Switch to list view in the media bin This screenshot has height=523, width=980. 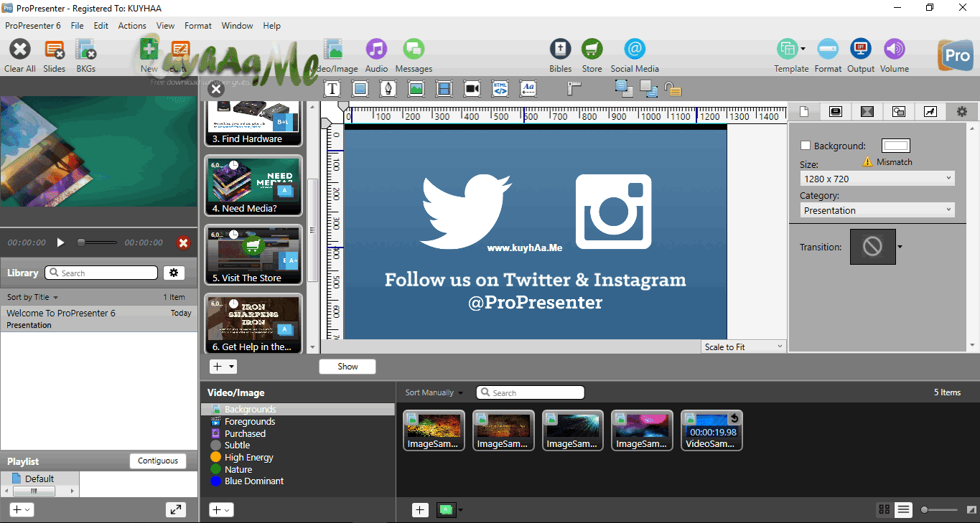click(903, 509)
